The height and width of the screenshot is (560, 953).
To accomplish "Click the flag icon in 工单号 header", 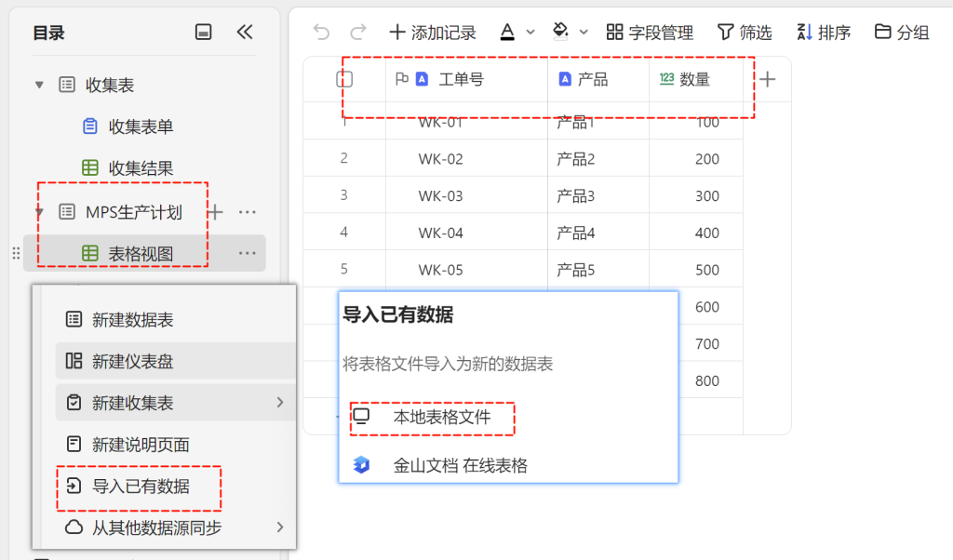I will (x=402, y=79).
